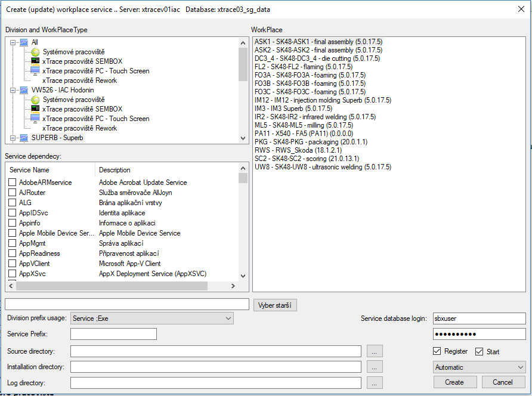This screenshot has width=532, height=396.
Task: Click the VW526 - IAC Hodonin chart icon
Action: 24,90
